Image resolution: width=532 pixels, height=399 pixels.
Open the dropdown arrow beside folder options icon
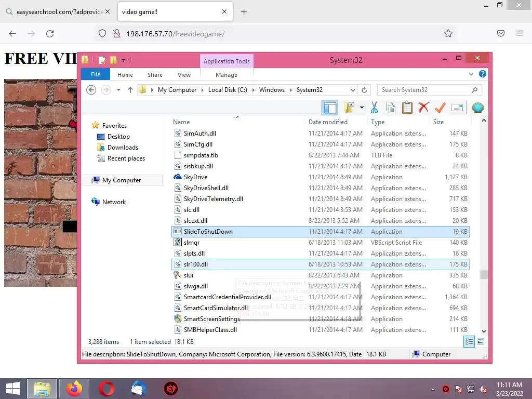pos(362,108)
